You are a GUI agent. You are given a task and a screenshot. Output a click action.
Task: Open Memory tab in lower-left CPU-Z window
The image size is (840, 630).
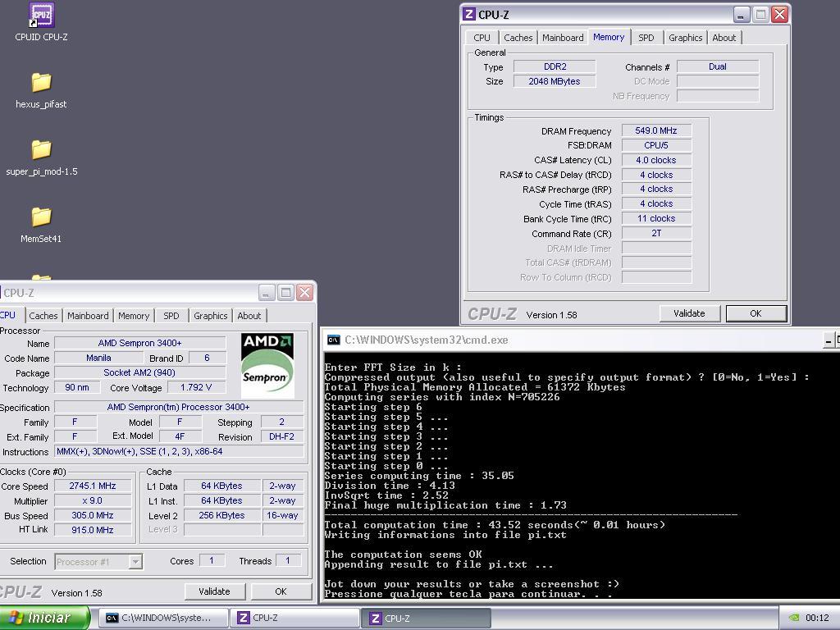point(134,316)
